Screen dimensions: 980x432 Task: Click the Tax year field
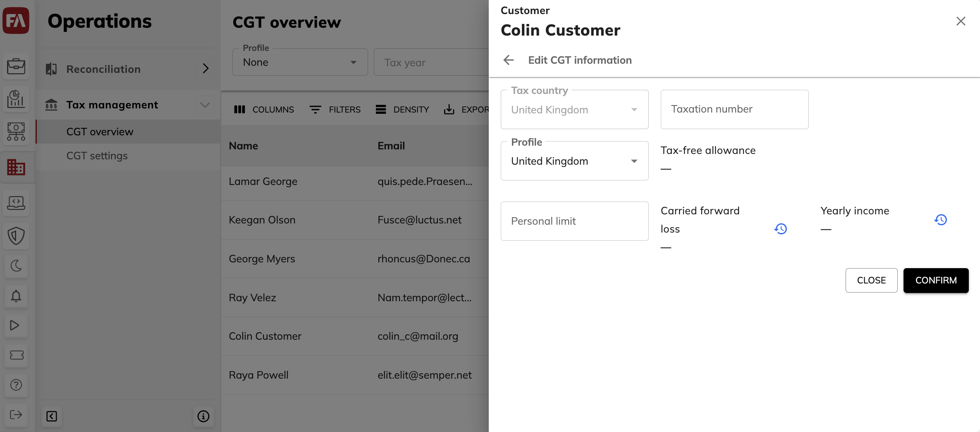coord(431,62)
